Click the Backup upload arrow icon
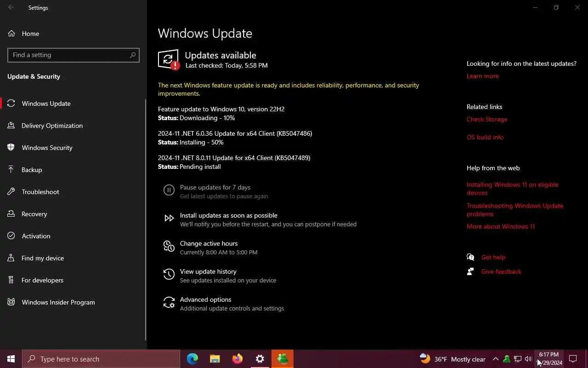 [11, 170]
